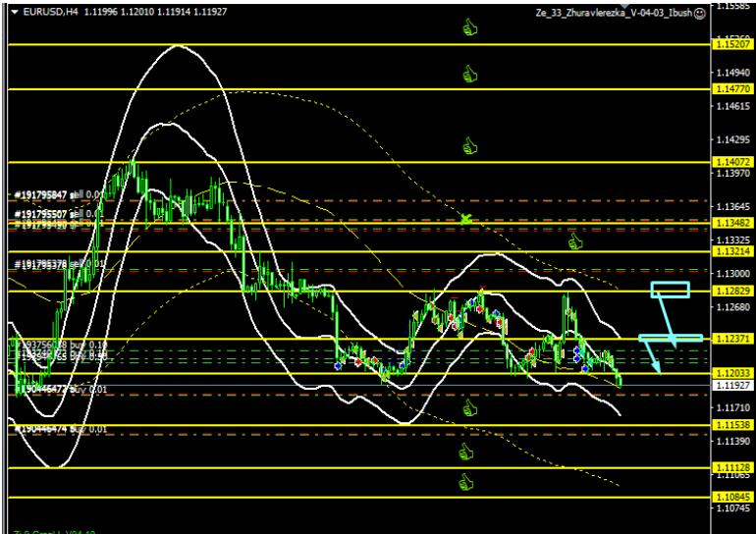The width and height of the screenshot is (756, 534).
Task: Click the Ze_33_Zhuravlerezka_V-04-03_Ibush expert name
Action: (x=614, y=14)
